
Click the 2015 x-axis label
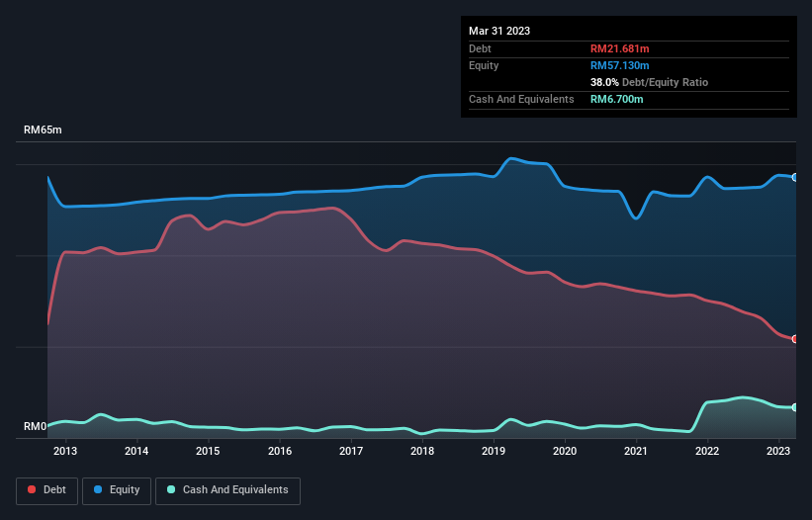coord(208,451)
